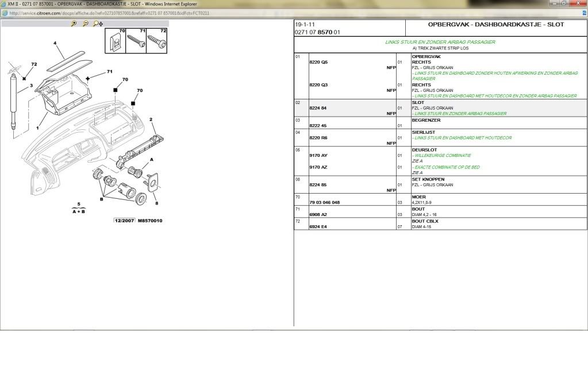Click quantity 07 in the BOUT CBLX row

point(399,227)
